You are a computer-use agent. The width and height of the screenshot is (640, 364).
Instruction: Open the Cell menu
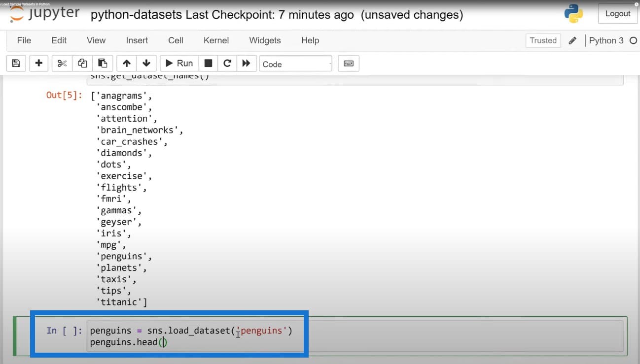tap(176, 40)
